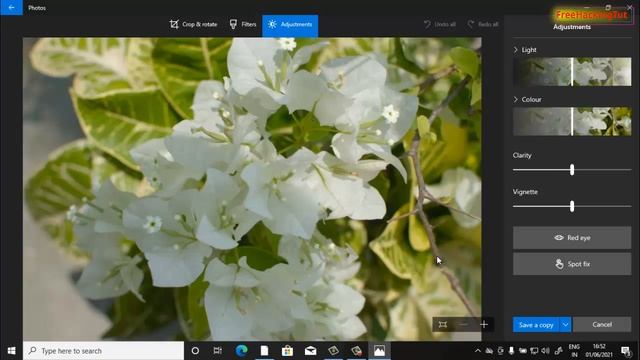This screenshot has height=360, width=640.
Task: Click the Colour adjustment preview strip
Action: pyautogui.click(x=572, y=122)
